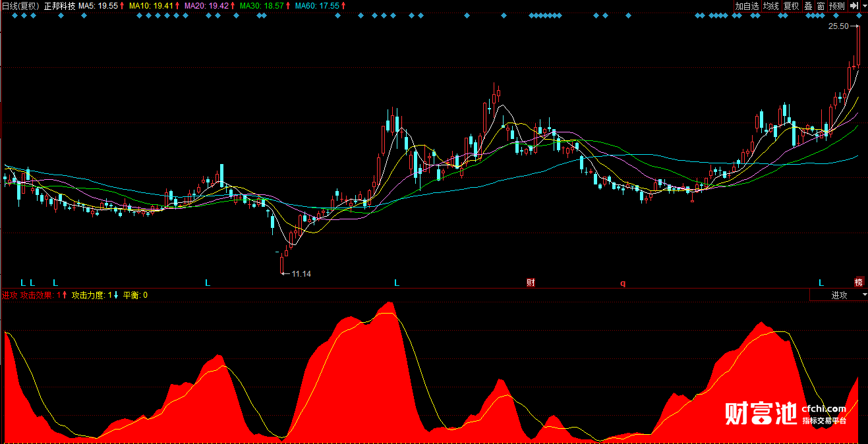This screenshot has height=444, width=868.
Task: Toggle the 预测 prediction overlay
Action: [x=836, y=6]
